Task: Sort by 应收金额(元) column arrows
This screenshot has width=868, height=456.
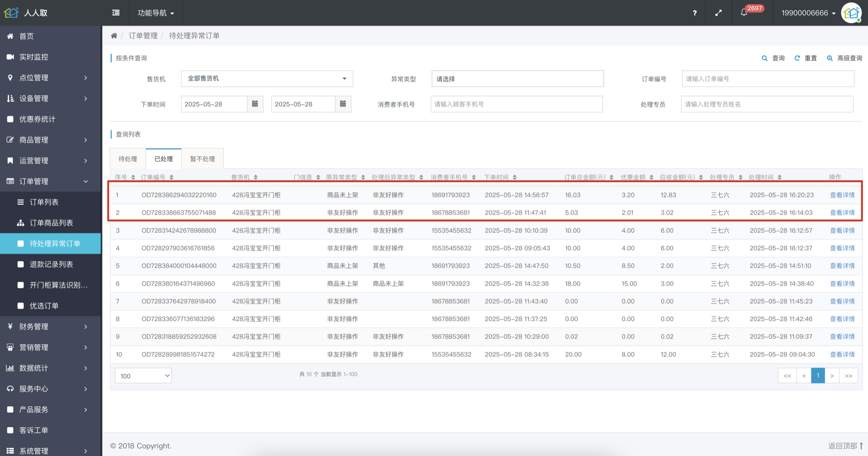Action: click(701, 177)
